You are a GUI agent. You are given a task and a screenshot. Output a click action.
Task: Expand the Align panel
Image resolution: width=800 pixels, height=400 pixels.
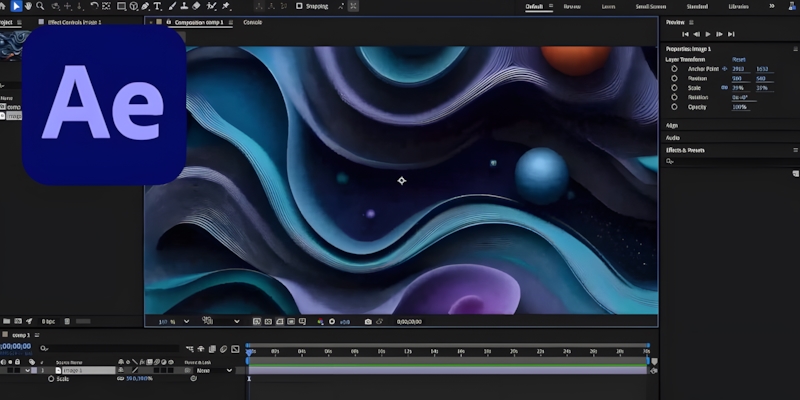(x=672, y=126)
